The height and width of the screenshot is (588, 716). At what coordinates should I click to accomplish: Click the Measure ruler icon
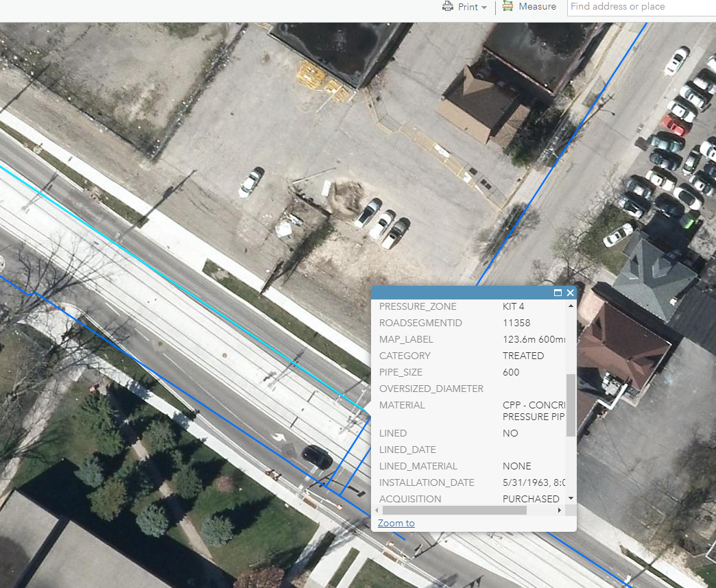pyautogui.click(x=508, y=6)
